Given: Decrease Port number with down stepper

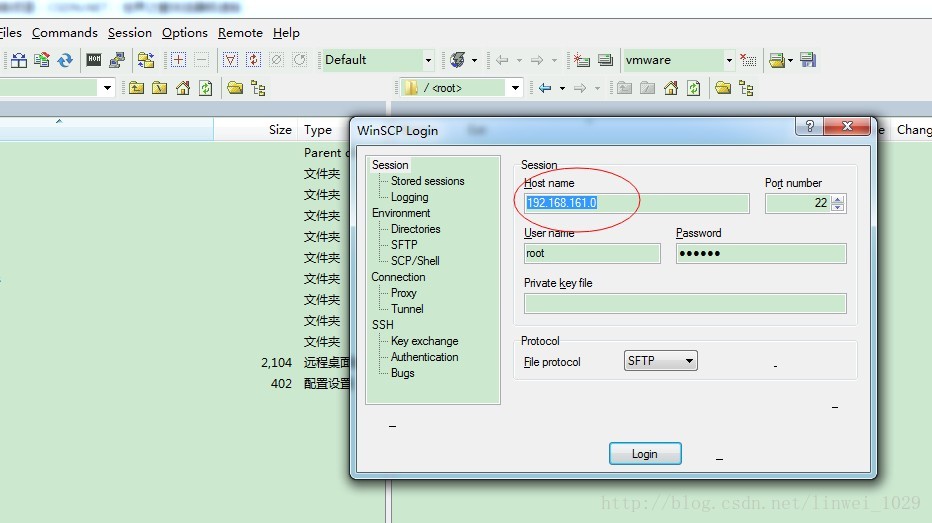Looking at the screenshot, I should point(837,207).
